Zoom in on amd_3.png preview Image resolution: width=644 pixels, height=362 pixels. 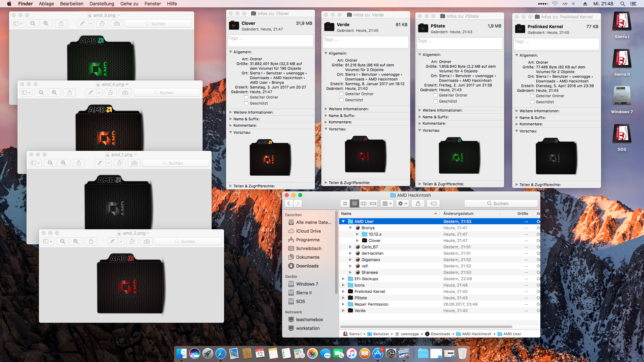pyautogui.click(x=46, y=23)
